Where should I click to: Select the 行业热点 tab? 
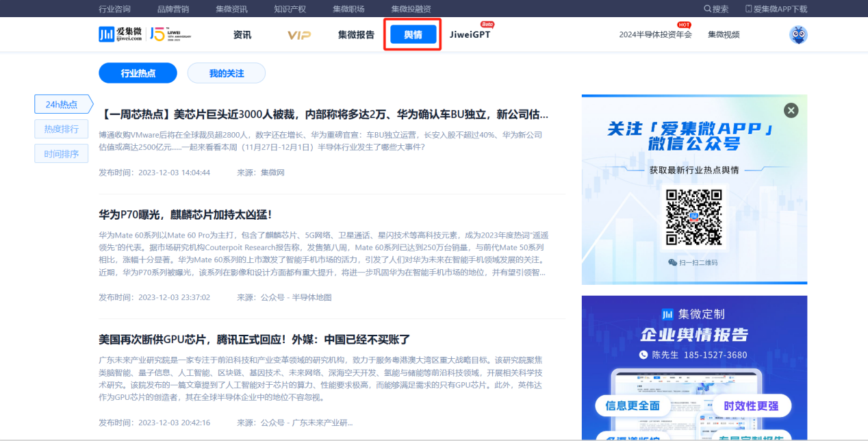(138, 73)
